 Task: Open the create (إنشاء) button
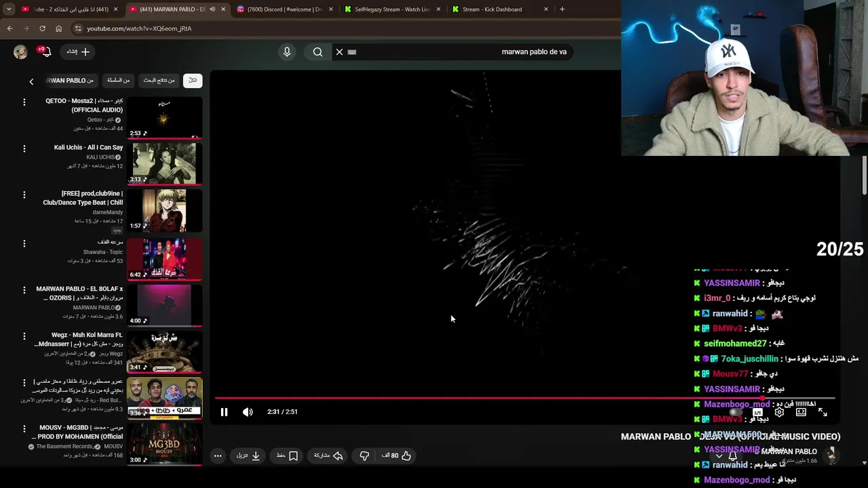[78, 52]
